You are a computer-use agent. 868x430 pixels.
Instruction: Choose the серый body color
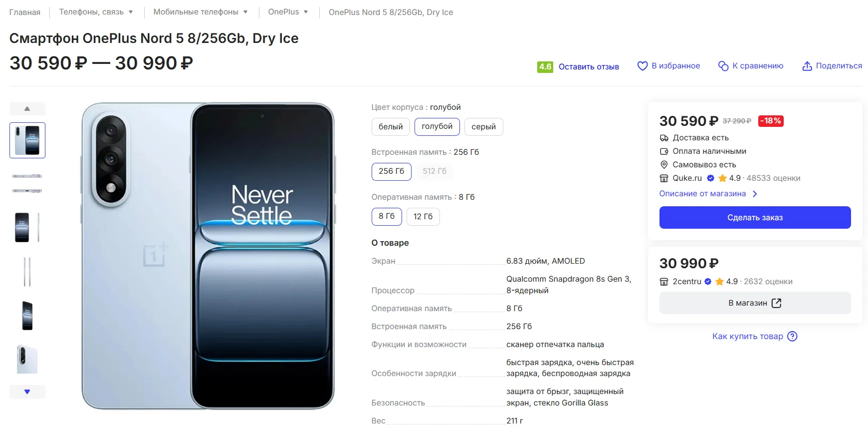coord(483,127)
